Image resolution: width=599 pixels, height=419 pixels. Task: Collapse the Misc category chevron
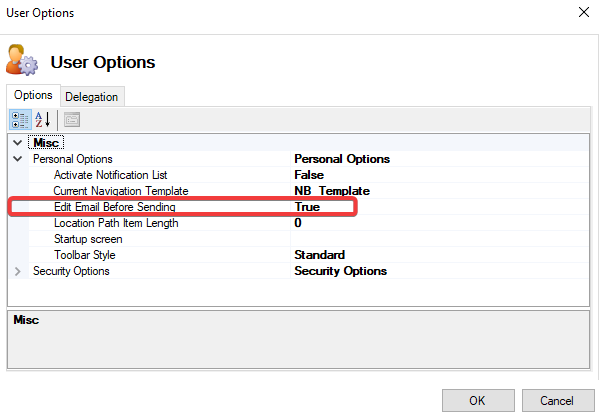click(18, 143)
